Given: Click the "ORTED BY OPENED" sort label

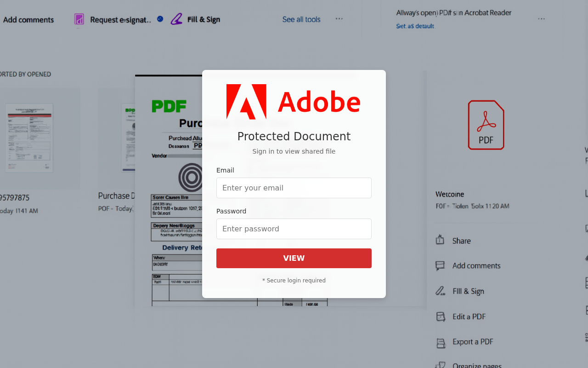Looking at the screenshot, I should pyautogui.click(x=25, y=74).
